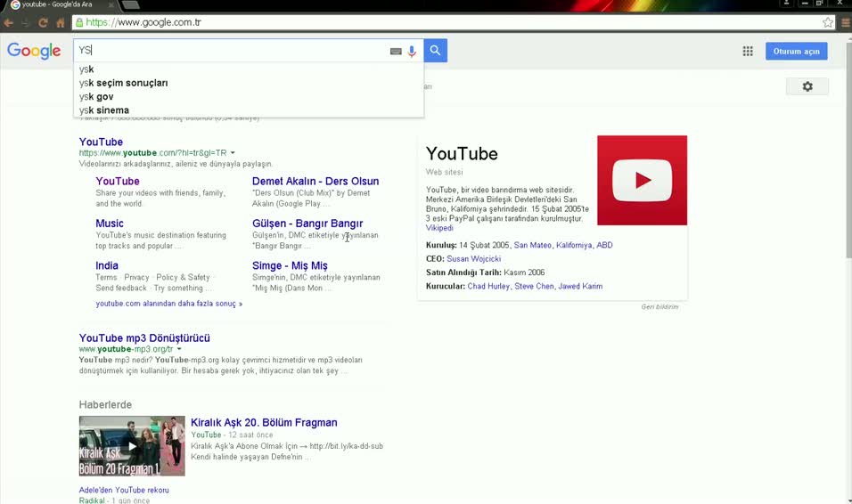The image size is (852, 504).
Task: Bookmark this page with the star icon
Action: pyautogui.click(x=828, y=22)
